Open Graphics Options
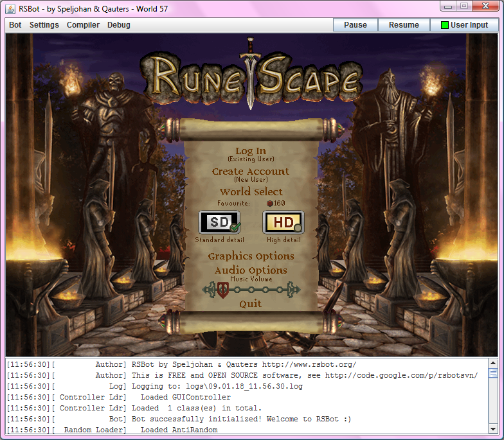Screen dimensions: 504x440 point(251,256)
